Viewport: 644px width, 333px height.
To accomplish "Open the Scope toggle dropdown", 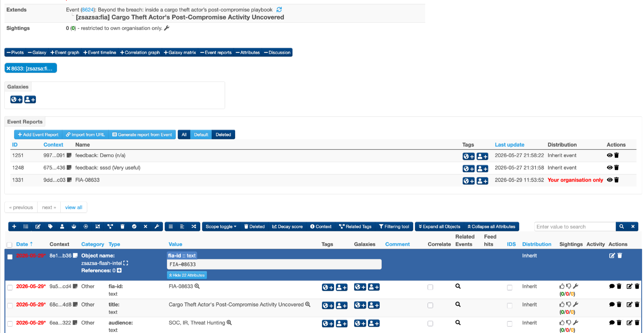I will pyautogui.click(x=221, y=227).
